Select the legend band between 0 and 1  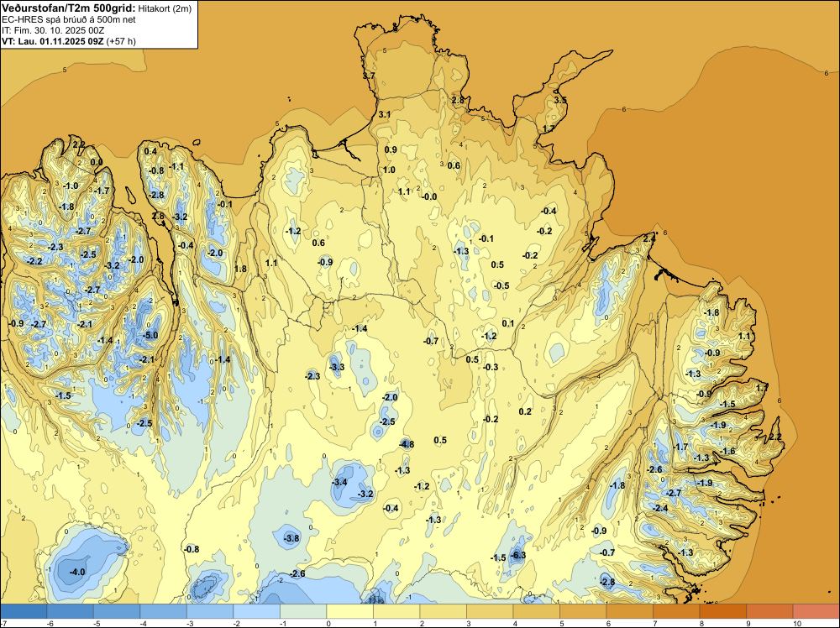point(349,611)
